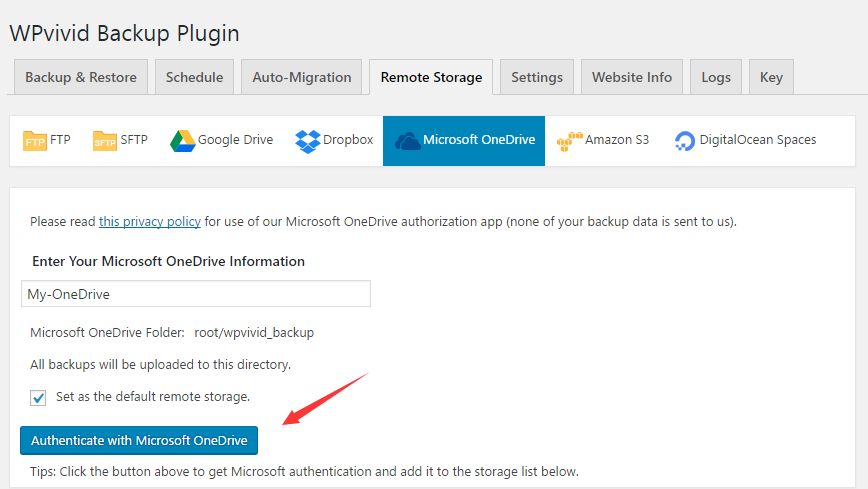Select Microsoft OneDrive storage label
This screenshot has height=489, width=868.
click(479, 140)
